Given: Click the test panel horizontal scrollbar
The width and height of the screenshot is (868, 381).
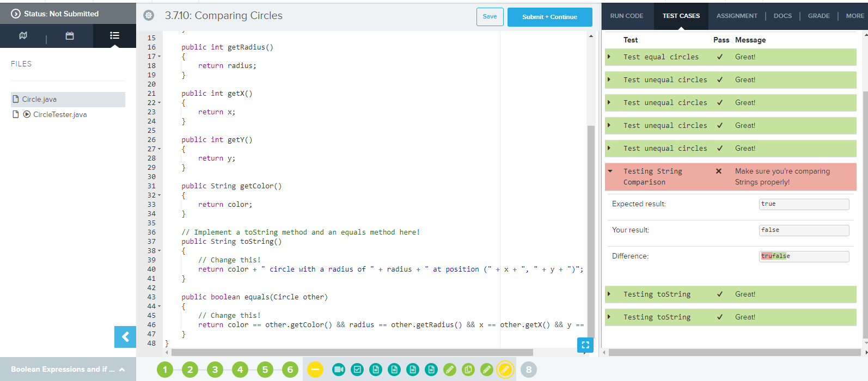Looking at the screenshot, I should click(x=735, y=352).
